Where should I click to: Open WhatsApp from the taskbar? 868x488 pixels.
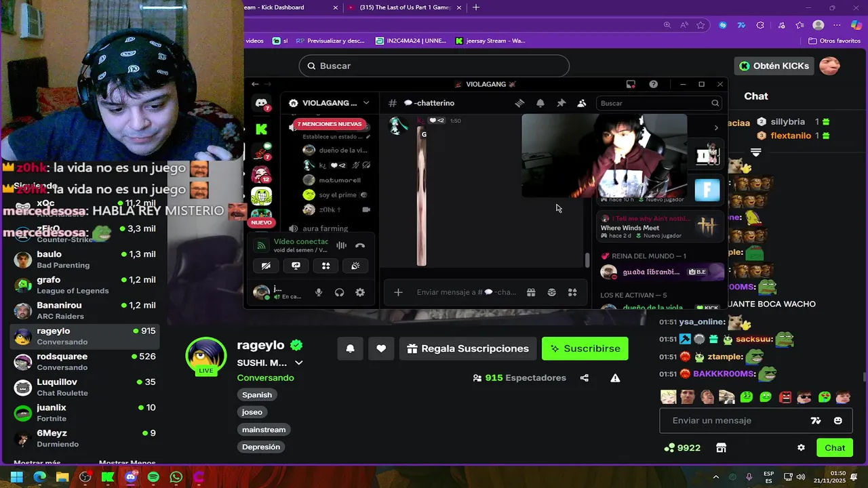tap(176, 477)
